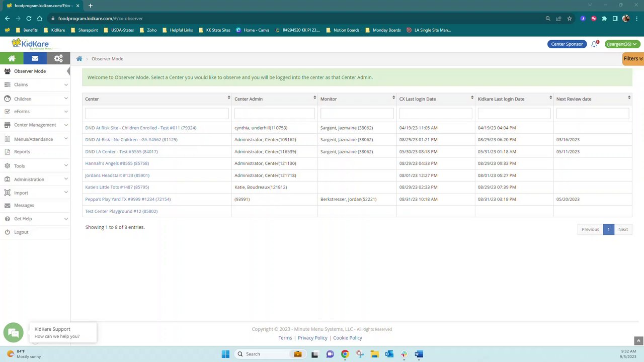Go to browser home page icon
Image resolution: width=644 pixels, height=362 pixels.
click(39, 19)
